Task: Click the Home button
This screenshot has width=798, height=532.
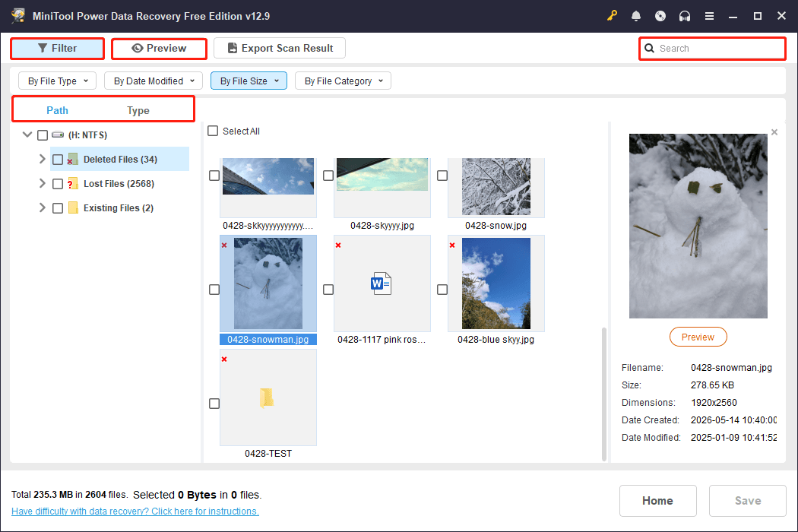Action: point(657,500)
